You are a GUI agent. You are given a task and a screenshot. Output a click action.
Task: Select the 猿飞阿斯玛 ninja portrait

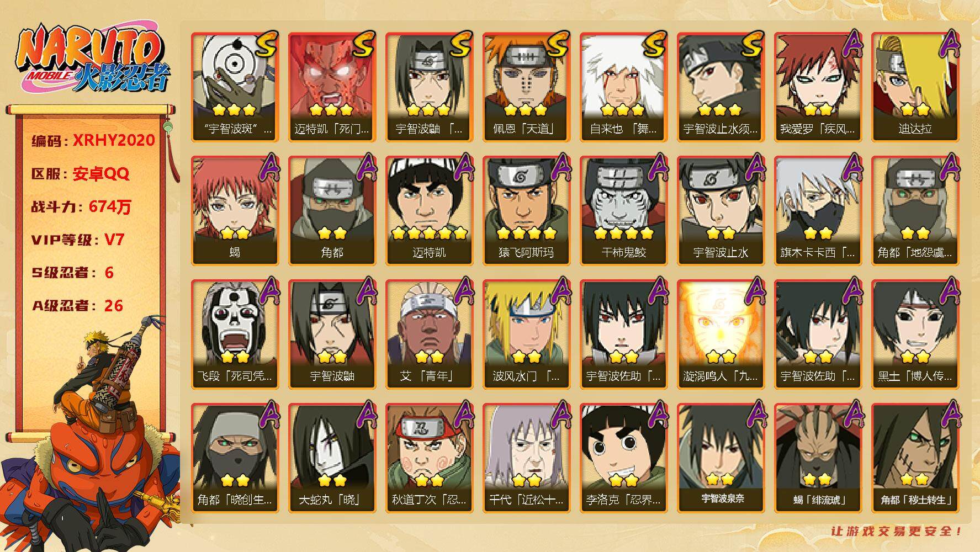526,211
